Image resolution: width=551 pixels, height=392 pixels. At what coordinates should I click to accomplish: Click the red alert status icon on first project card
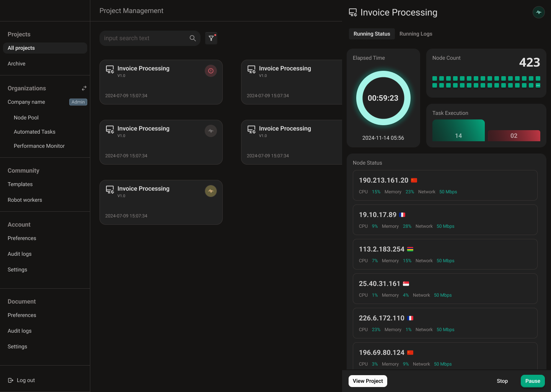click(211, 71)
